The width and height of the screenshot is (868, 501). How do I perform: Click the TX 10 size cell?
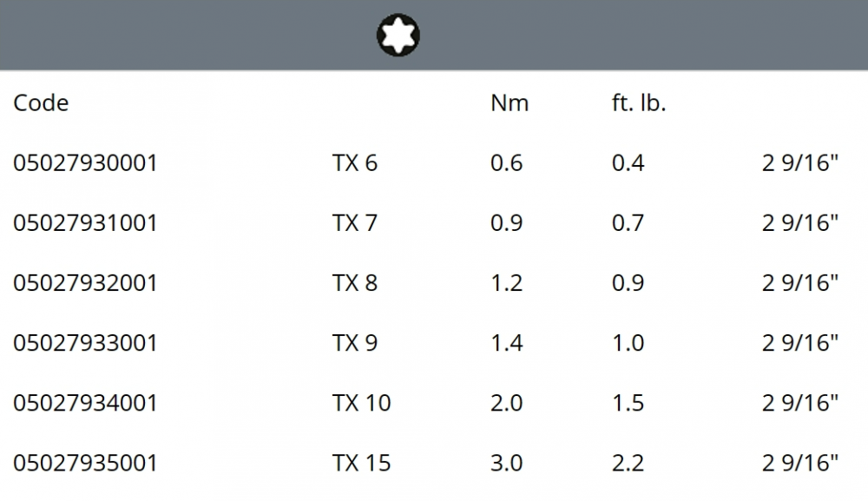point(361,403)
